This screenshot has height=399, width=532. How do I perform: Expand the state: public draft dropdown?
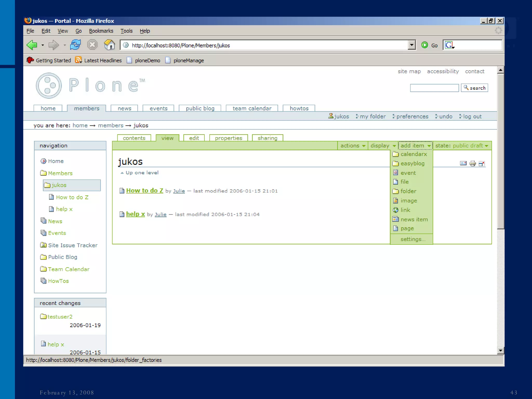[462, 146]
